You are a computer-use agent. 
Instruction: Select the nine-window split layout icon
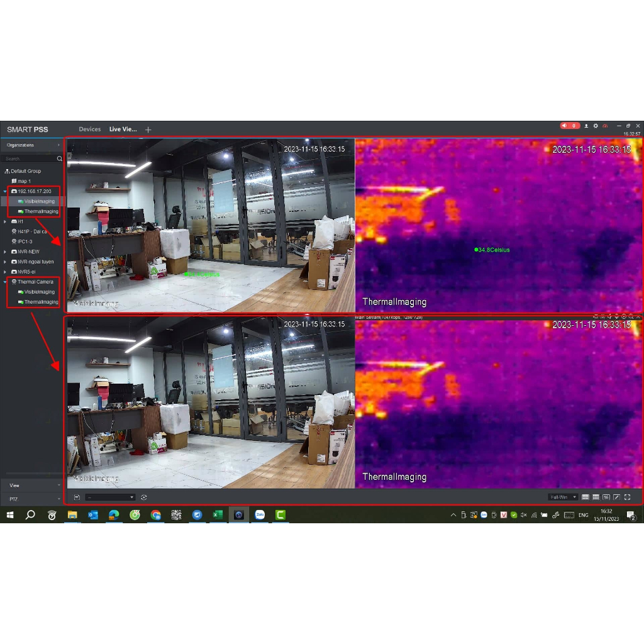tap(596, 497)
